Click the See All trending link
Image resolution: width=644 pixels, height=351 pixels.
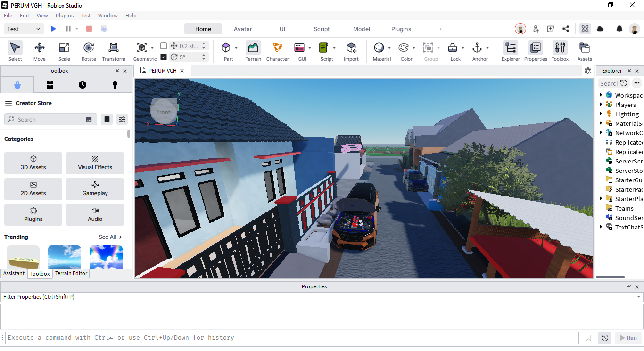coord(110,237)
